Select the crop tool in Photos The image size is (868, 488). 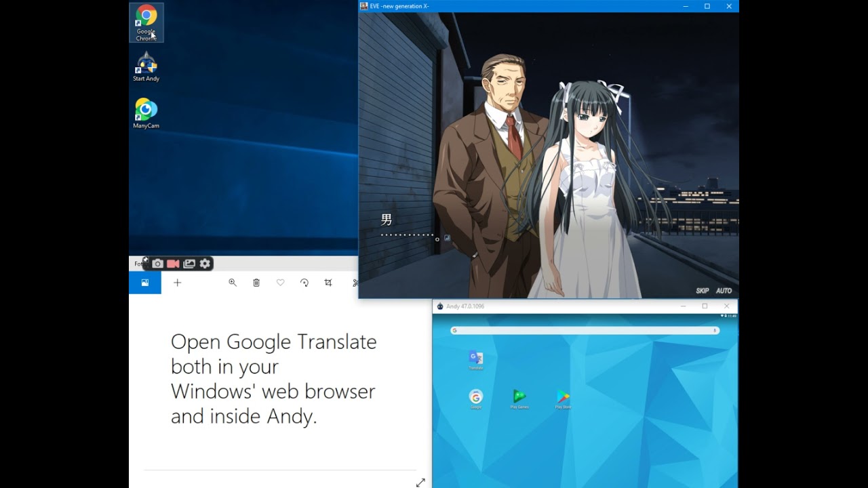328,283
